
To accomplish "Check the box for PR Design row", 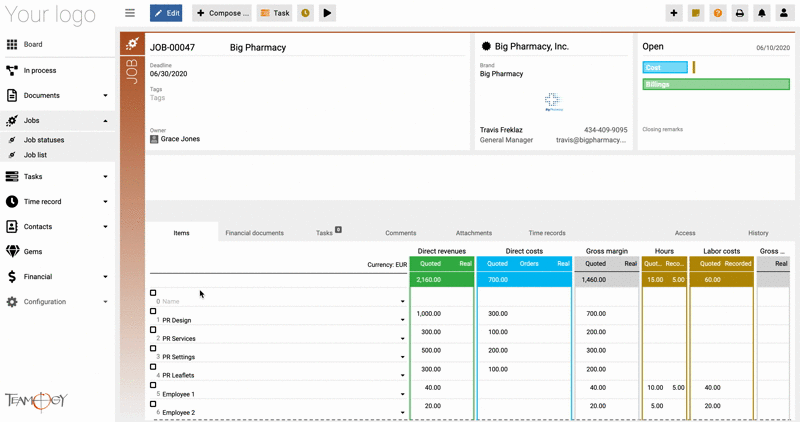I will coord(153,311).
